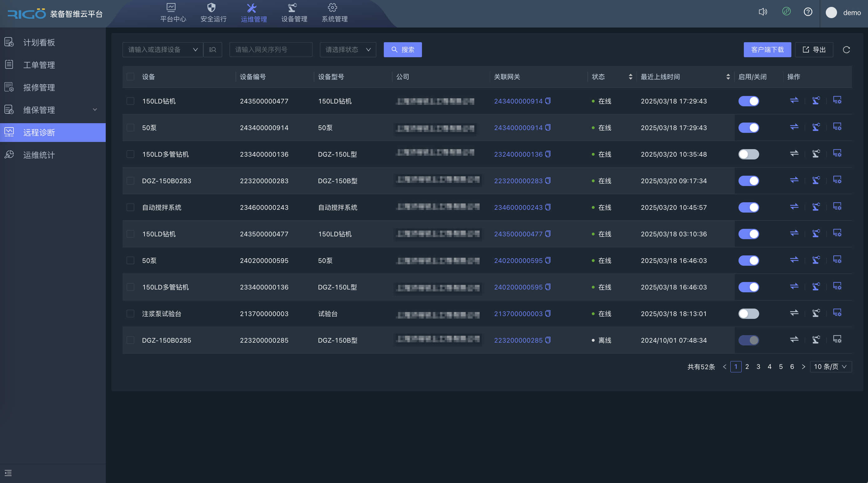Open the 请输入或选择设备 device dropdown
868x483 pixels.
coord(163,50)
